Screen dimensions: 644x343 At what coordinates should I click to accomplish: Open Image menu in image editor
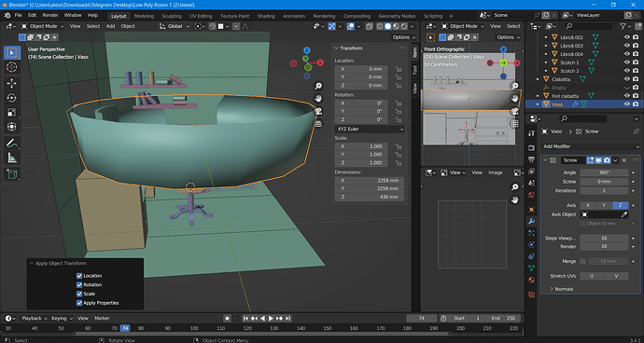click(x=496, y=172)
